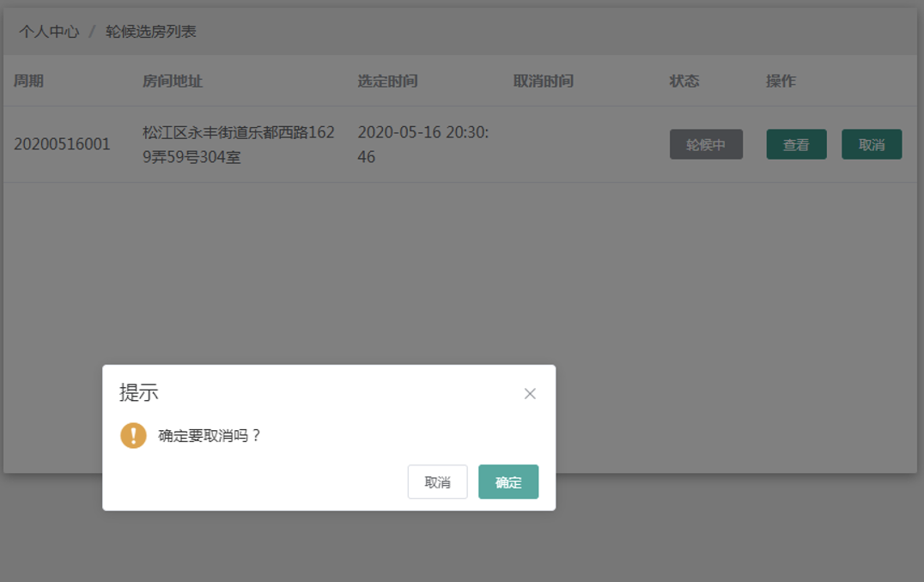Click the gray 轮候中 status badge
Image resolution: width=924 pixels, height=582 pixels.
706,145
